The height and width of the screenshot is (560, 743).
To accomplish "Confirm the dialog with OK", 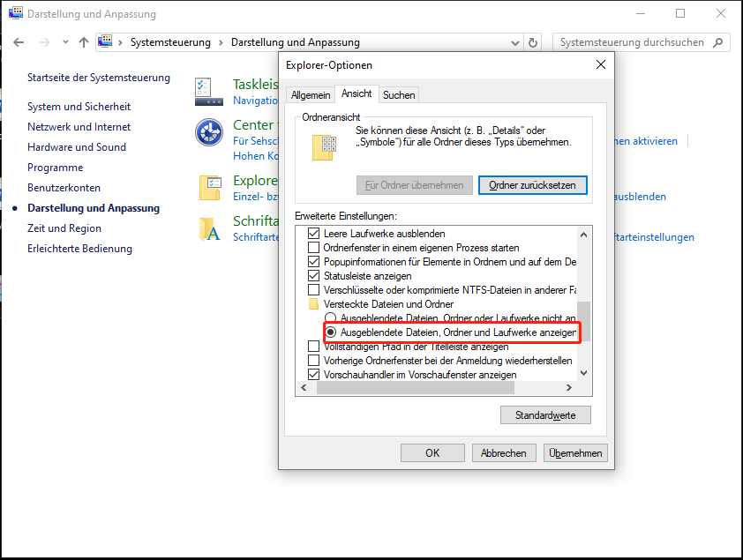I will point(432,453).
